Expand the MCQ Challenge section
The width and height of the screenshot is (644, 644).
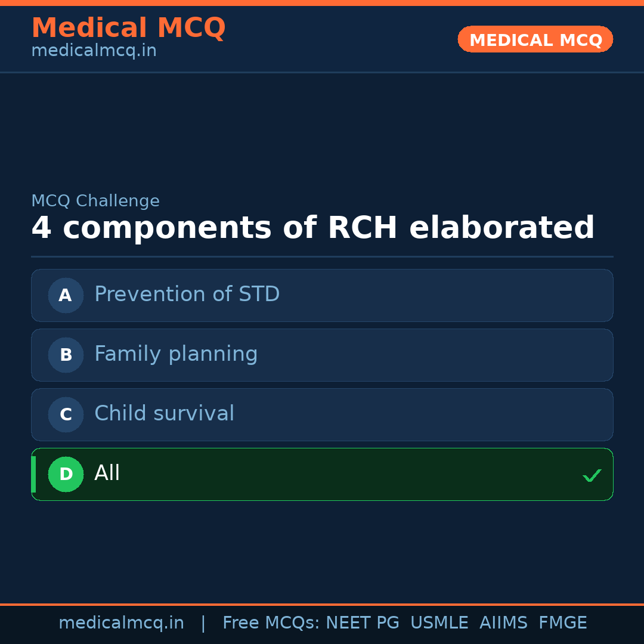click(x=95, y=201)
